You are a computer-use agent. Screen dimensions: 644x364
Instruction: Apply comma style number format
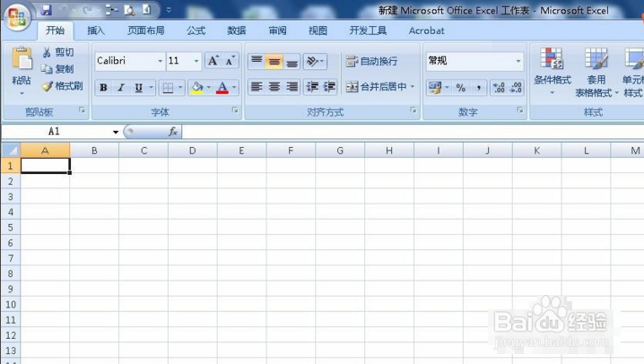click(x=478, y=87)
